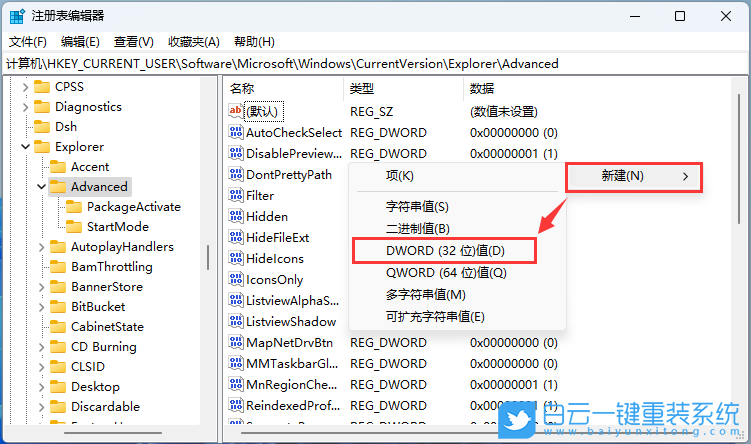This screenshot has width=751, height=444.
Task: Click the registry path address bar
Action: coord(376,64)
